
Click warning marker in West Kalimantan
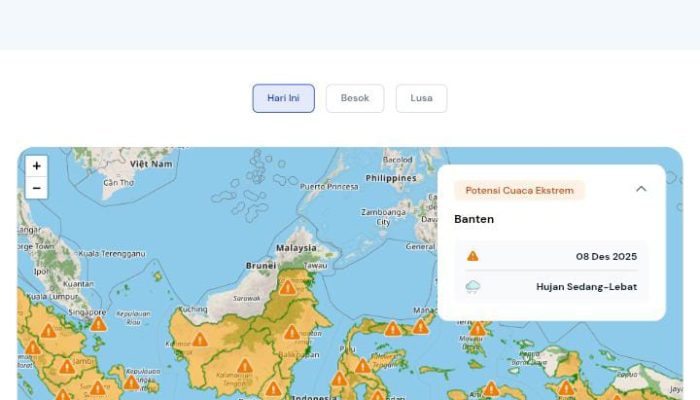[x=200, y=339]
